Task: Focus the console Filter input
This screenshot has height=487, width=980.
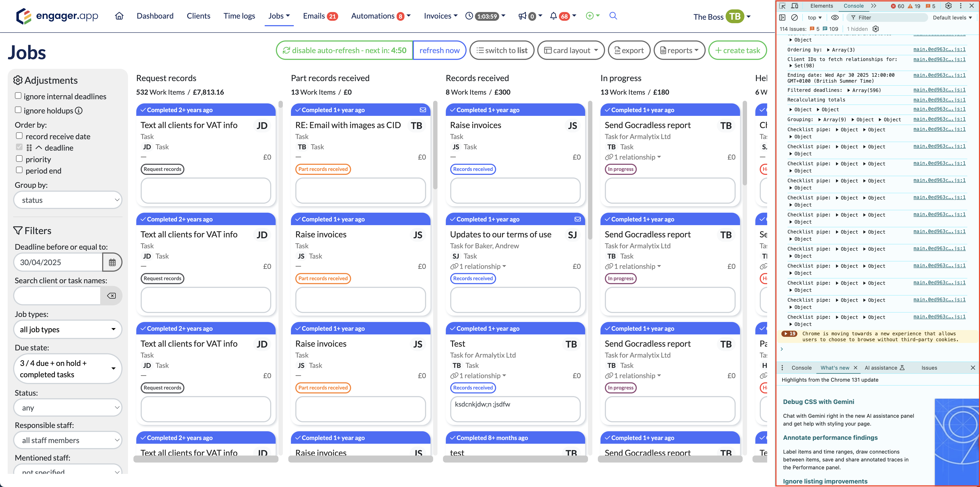Action: [887, 17]
